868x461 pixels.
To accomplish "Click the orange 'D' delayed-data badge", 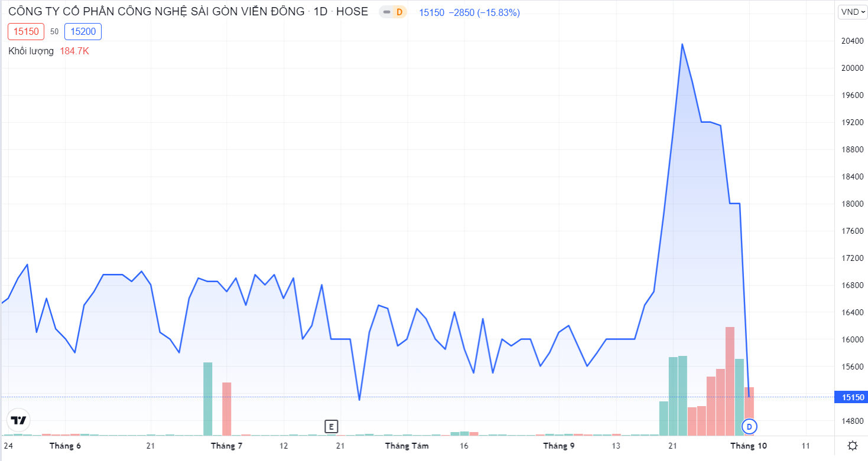I will tap(399, 12).
